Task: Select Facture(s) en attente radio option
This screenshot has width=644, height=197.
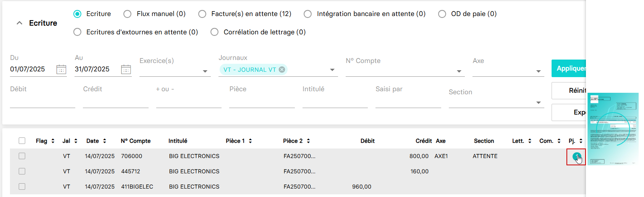Action: (x=202, y=14)
